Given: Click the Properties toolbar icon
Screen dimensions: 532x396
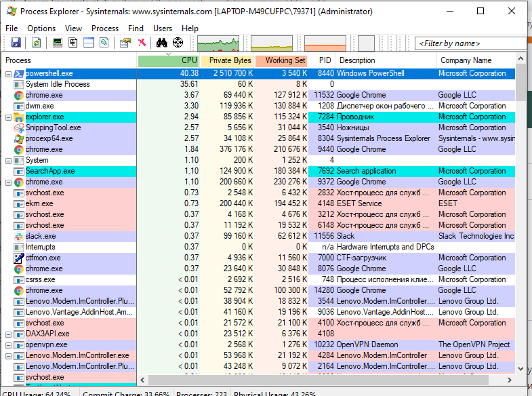Looking at the screenshot, I should pyautogui.click(x=125, y=43).
